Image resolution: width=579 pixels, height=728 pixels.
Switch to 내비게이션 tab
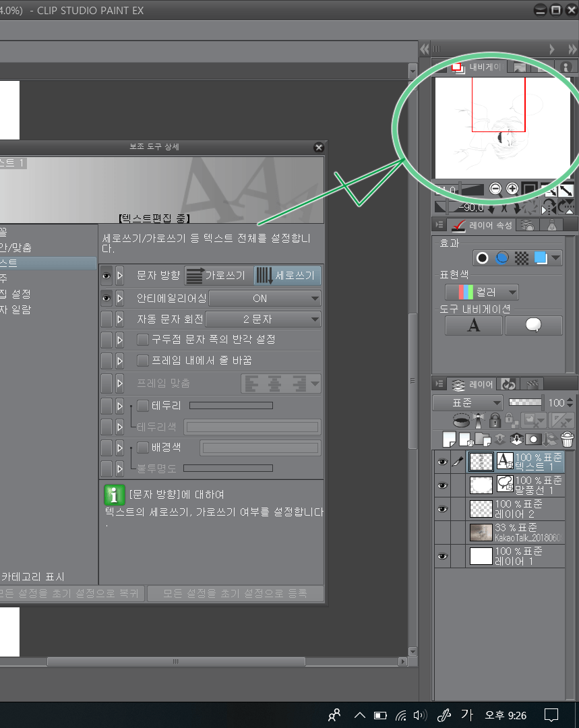click(x=478, y=67)
